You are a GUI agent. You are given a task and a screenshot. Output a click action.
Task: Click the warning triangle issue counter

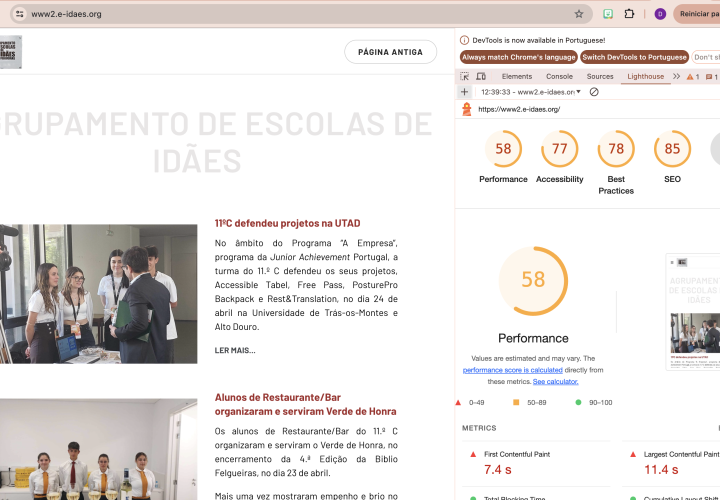pyautogui.click(x=693, y=77)
